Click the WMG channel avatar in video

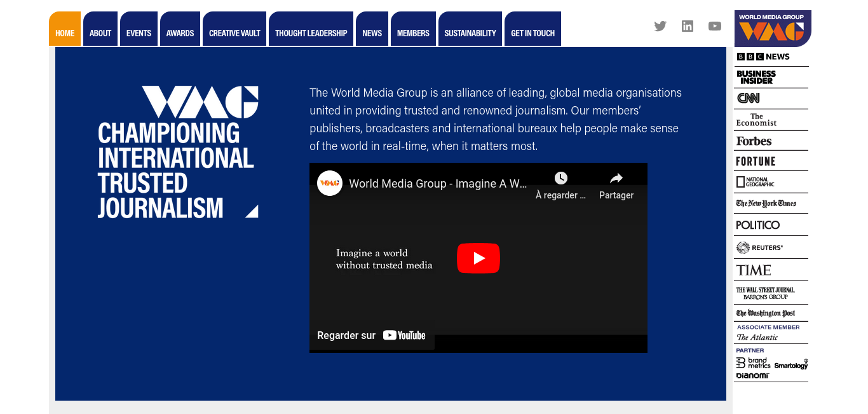(x=330, y=183)
